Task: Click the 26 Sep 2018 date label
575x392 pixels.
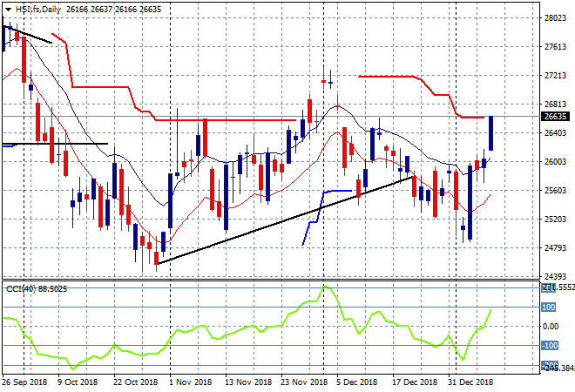Action: point(24,382)
